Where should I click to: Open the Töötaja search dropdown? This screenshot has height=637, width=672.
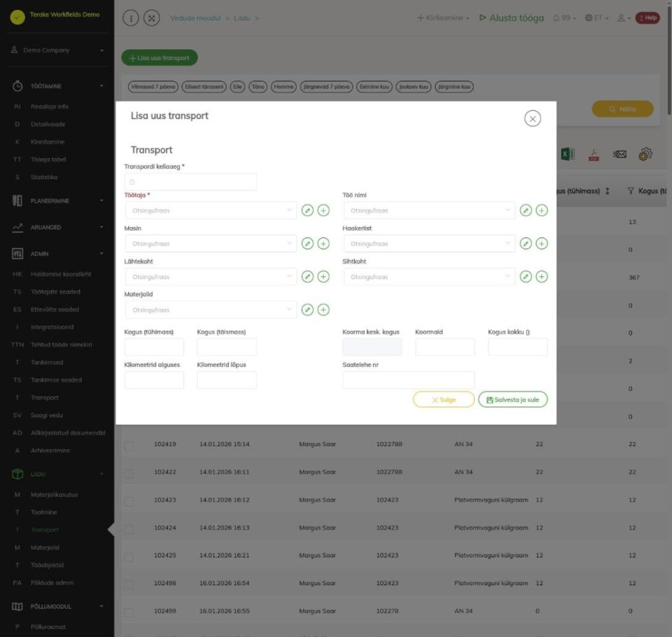click(211, 211)
